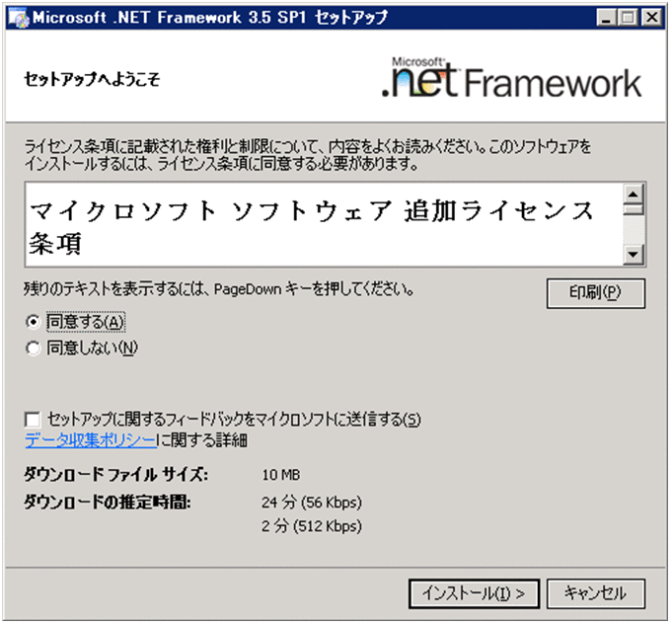Click the 24 分 (56 Kbps) estimate
Screen dimensions: 672x625
tap(312, 502)
